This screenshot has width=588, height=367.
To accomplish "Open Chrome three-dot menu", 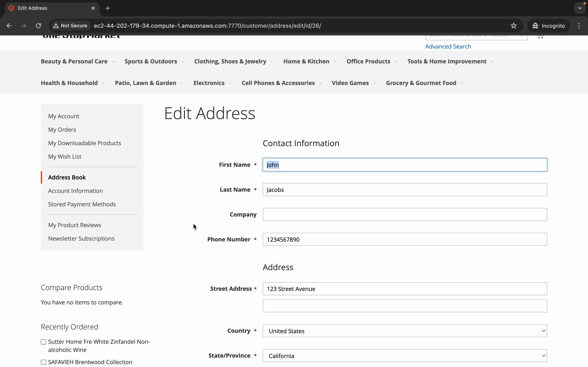I will (579, 26).
